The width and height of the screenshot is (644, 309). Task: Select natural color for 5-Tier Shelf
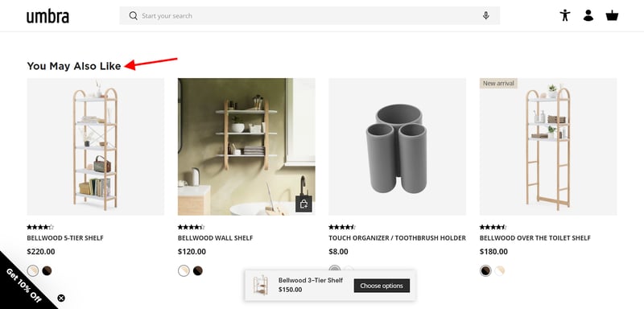point(33,271)
